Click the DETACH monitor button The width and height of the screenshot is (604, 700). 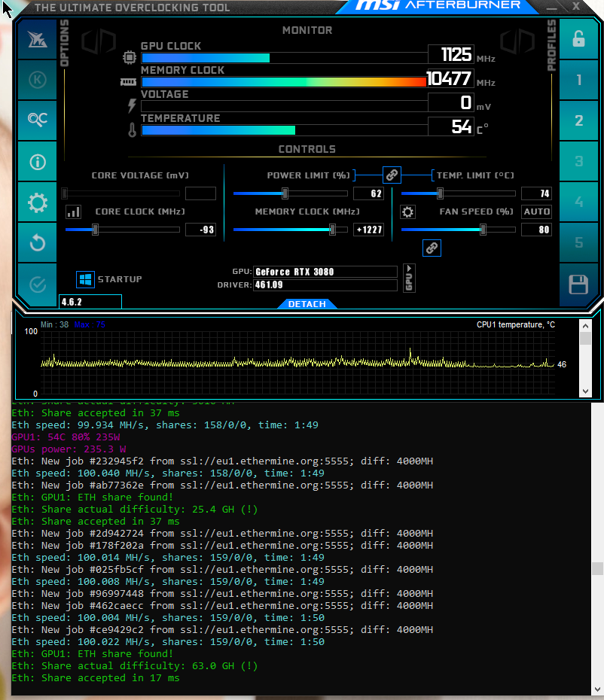click(307, 304)
